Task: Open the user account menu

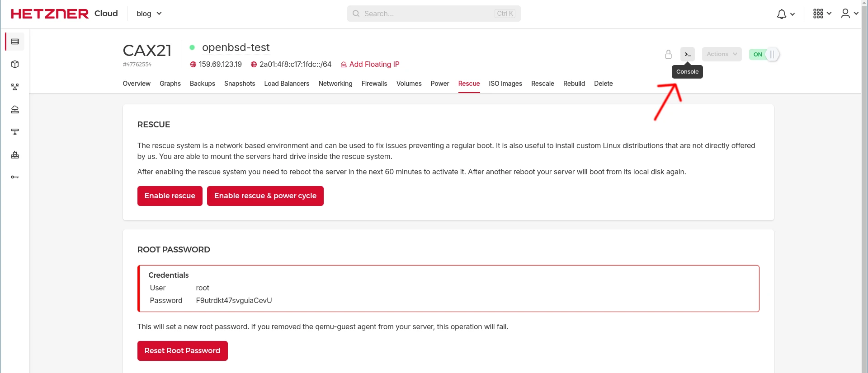Action: [x=849, y=14]
